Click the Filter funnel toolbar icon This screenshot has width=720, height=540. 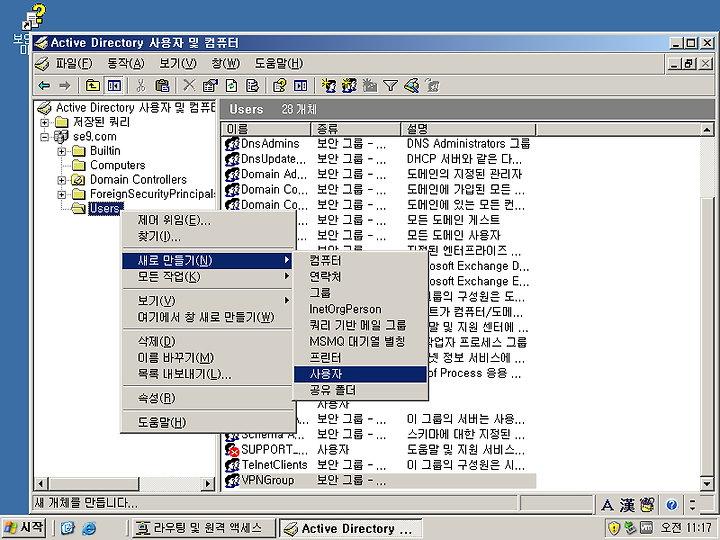(x=390, y=85)
